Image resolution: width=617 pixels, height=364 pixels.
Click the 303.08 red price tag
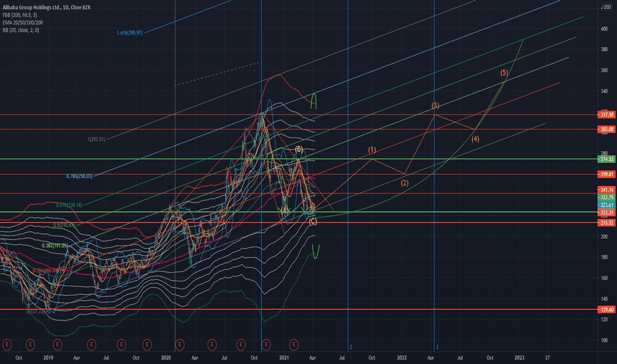point(607,129)
